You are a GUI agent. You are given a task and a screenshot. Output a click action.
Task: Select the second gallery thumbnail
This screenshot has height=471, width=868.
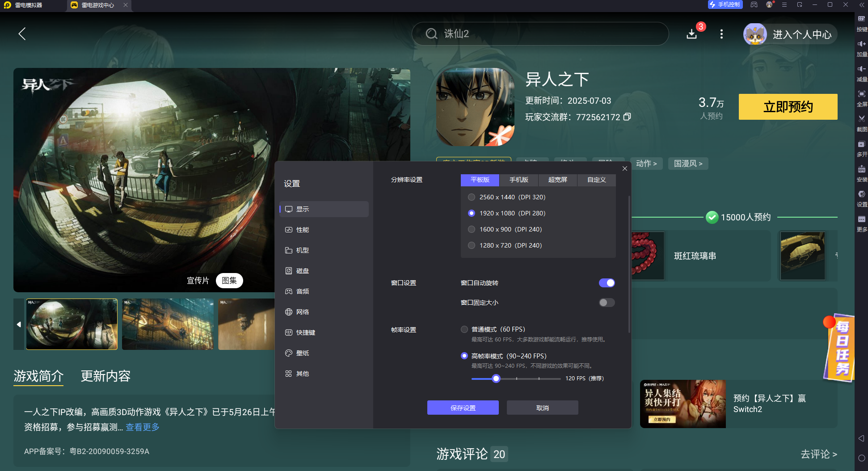[x=168, y=324]
